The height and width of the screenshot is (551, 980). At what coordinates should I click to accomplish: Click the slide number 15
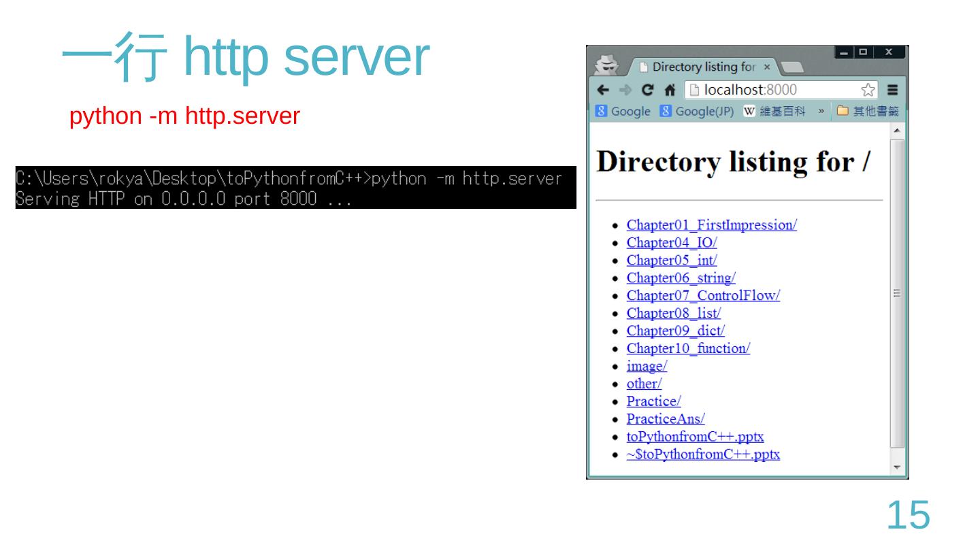tap(908, 514)
